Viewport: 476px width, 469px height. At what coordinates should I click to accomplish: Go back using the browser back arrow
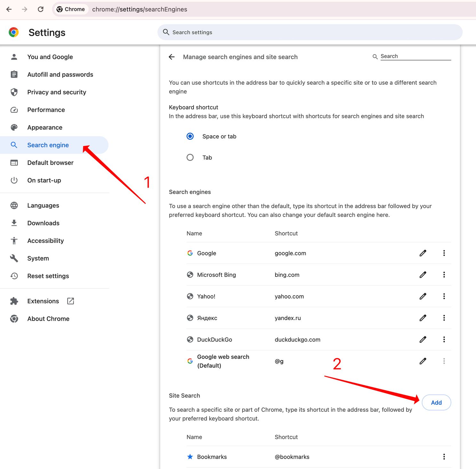(9, 9)
